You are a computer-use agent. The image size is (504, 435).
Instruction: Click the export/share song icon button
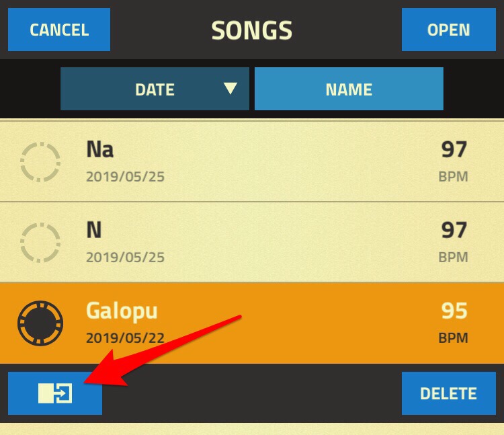(55, 393)
